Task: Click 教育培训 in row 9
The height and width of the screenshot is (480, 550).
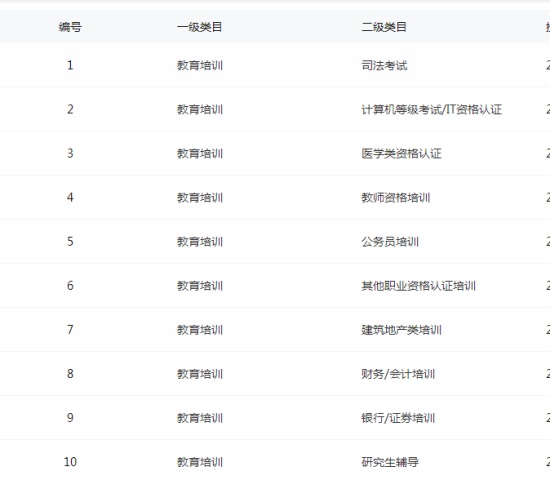Action: pyautogui.click(x=200, y=418)
